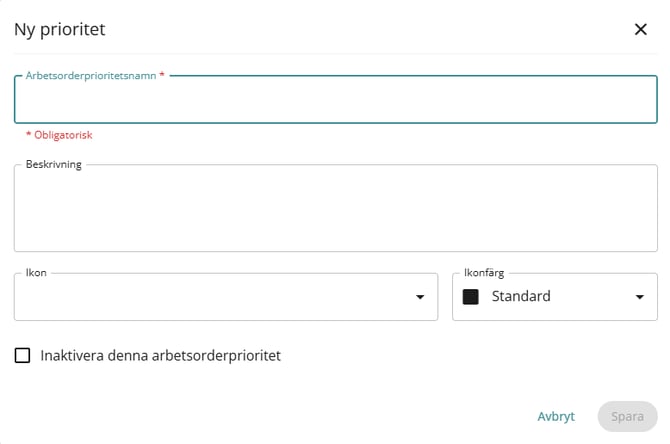
Task: Select the black Standard color swatch
Action: tap(470, 297)
